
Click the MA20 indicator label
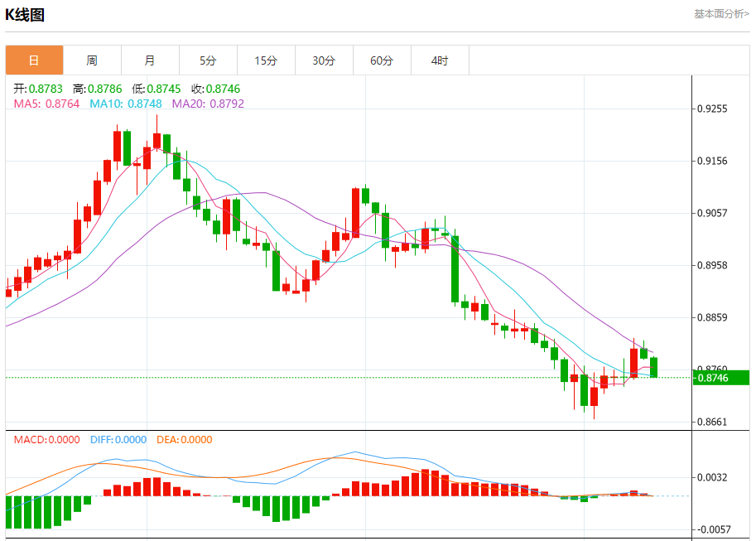[208, 104]
